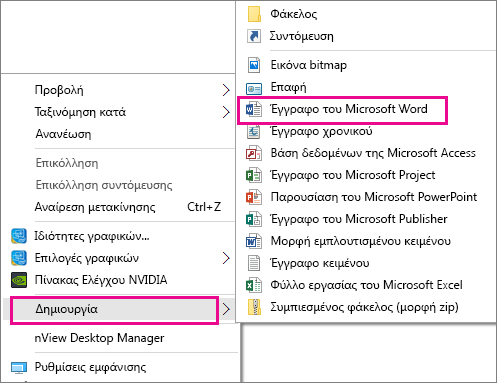Click the Ιδιότητες γραφικών graphics icon
This screenshot has height=383, width=497.
point(19,236)
